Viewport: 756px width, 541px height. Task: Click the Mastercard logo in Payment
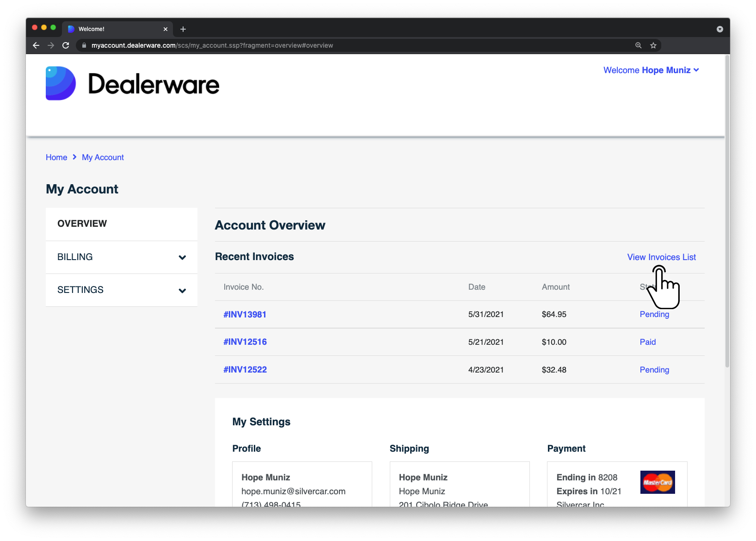657,482
